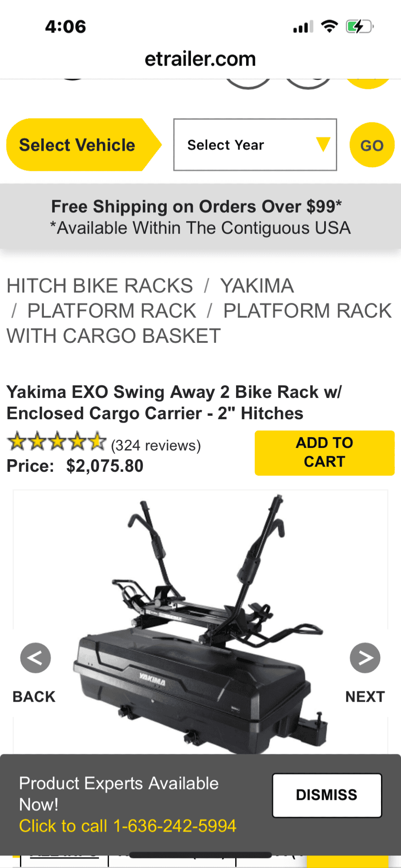Show previous image with back arrow icon
The image size is (401, 868).
click(36, 658)
